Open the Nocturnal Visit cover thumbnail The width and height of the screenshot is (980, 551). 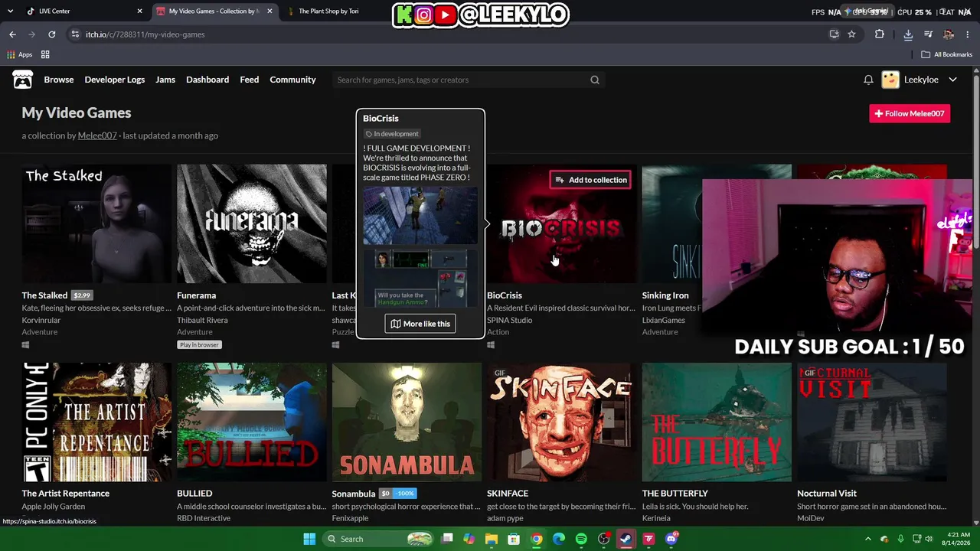pyautogui.click(x=872, y=422)
